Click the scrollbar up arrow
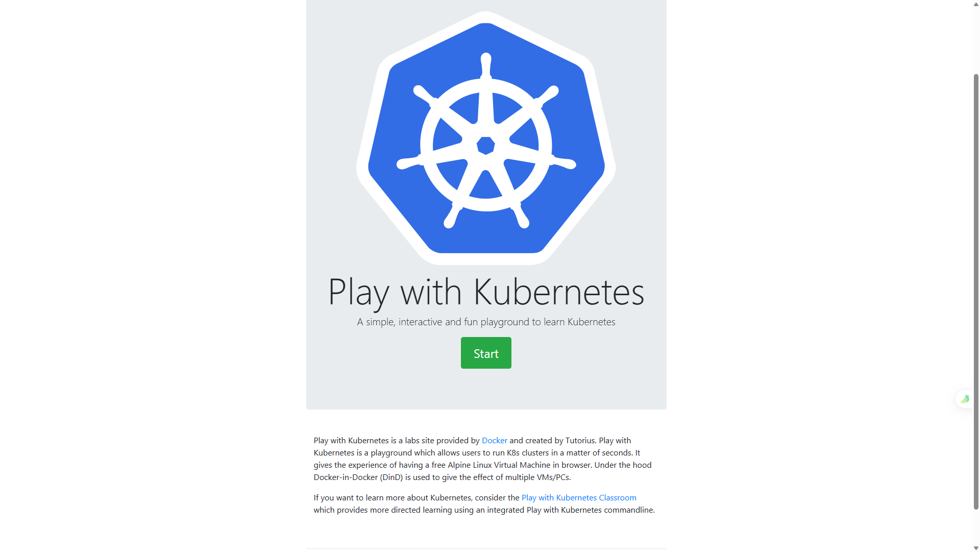This screenshot has width=980, height=552. click(x=976, y=4)
